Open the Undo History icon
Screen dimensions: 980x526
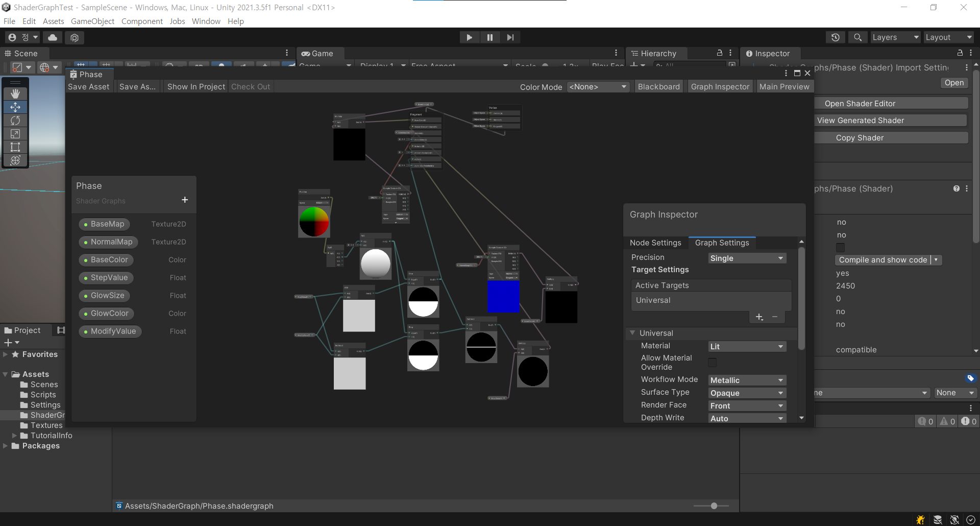[x=836, y=37]
